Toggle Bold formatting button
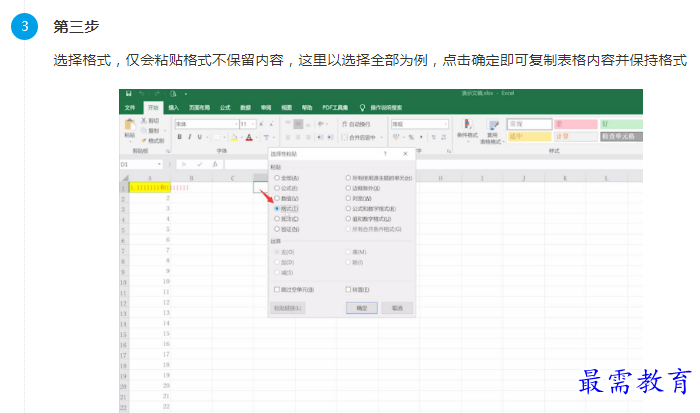The image size is (700, 413). (179, 137)
